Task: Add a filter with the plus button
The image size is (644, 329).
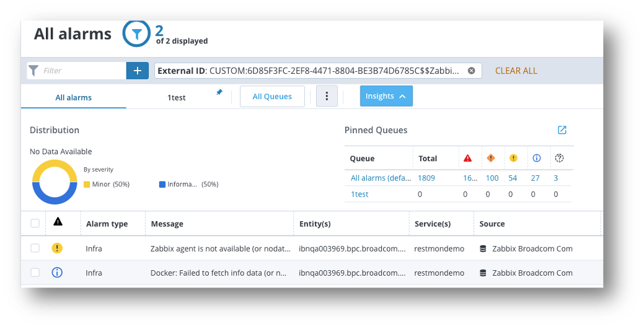Action: [137, 71]
